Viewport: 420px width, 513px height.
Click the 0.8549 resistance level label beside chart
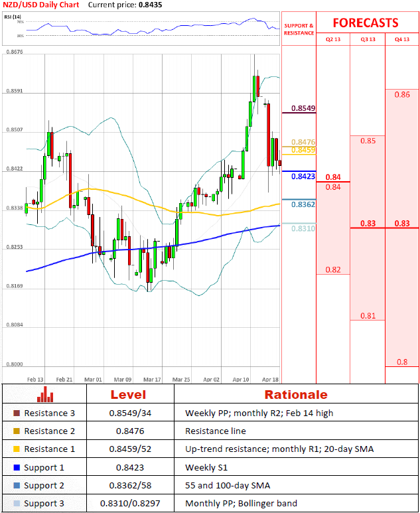(x=303, y=108)
